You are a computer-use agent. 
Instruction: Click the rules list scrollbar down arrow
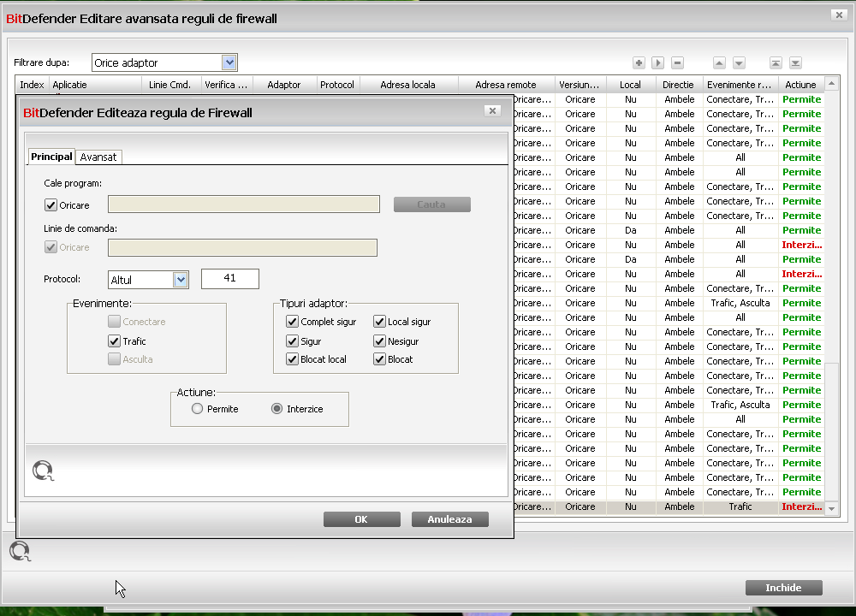[x=831, y=508]
